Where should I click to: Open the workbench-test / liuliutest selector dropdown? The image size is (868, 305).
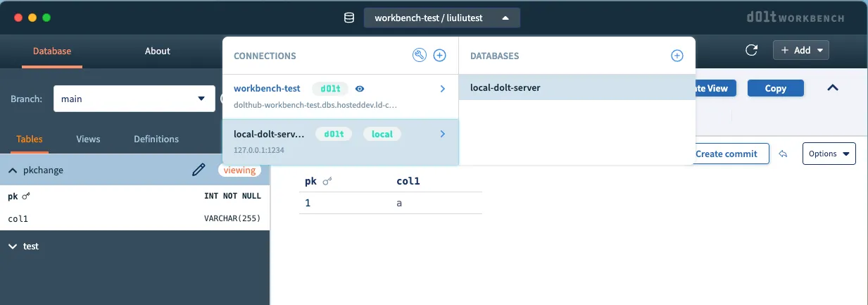click(441, 18)
